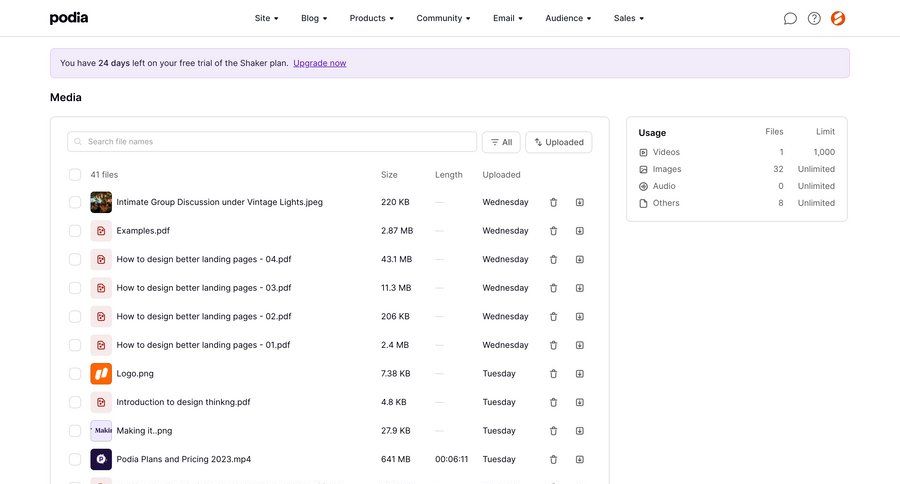
Task: Delete landing pages - 03.pdf file
Action: (553, 288)
